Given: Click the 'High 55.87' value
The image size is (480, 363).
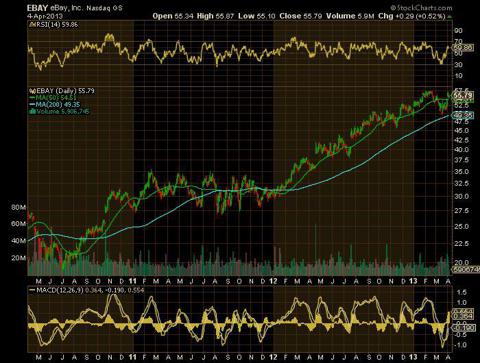Looking at the screenshot, I should (x=215, y=16).
